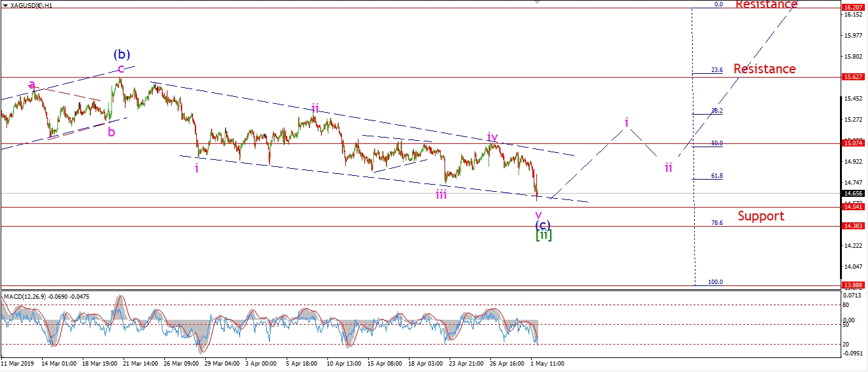
Task: Click the red Support text label
Action: click(761, 216)
